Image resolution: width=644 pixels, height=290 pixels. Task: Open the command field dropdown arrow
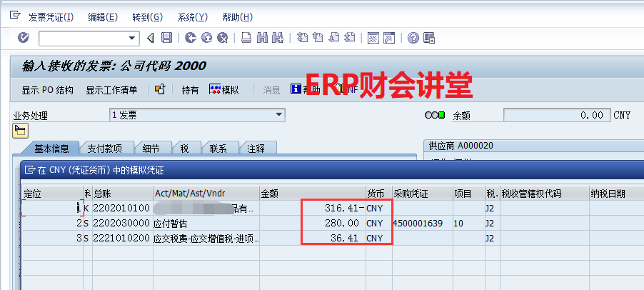[132, 38]
